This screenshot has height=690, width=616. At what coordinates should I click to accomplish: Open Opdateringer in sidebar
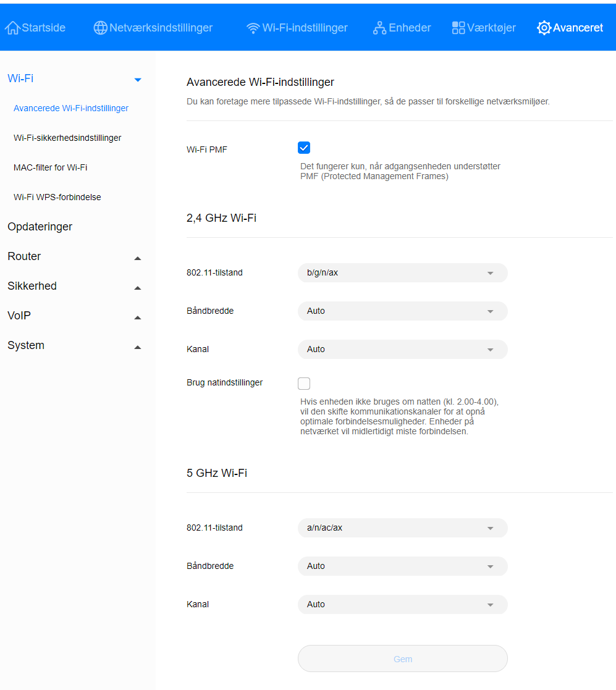click(40, 227)
